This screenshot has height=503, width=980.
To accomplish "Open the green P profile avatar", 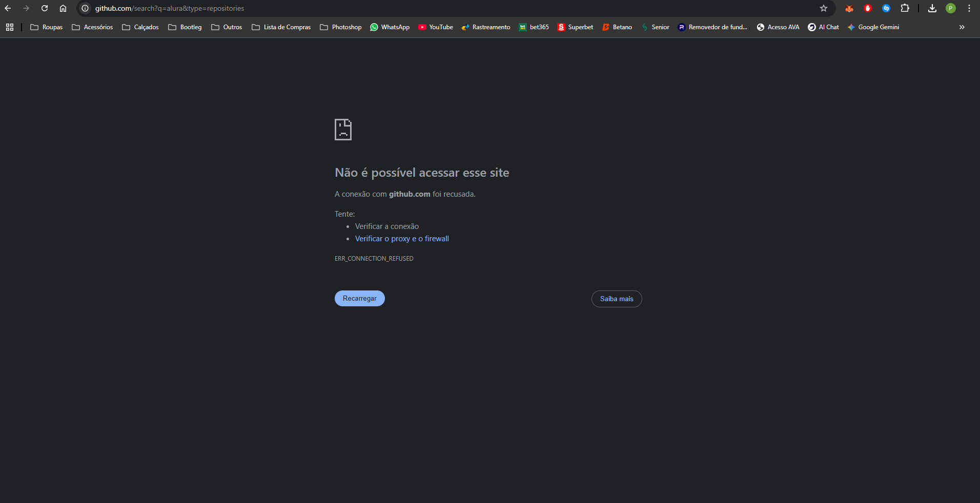I will (951, 8).
